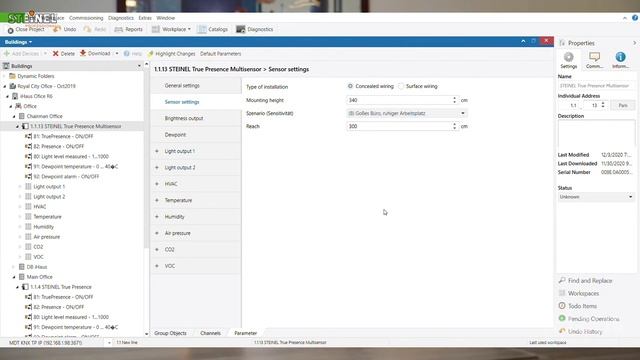The width and height of the screenshot is (640, 360).
Task: Select the Surface wiring radio button
Action: [401, 86]
